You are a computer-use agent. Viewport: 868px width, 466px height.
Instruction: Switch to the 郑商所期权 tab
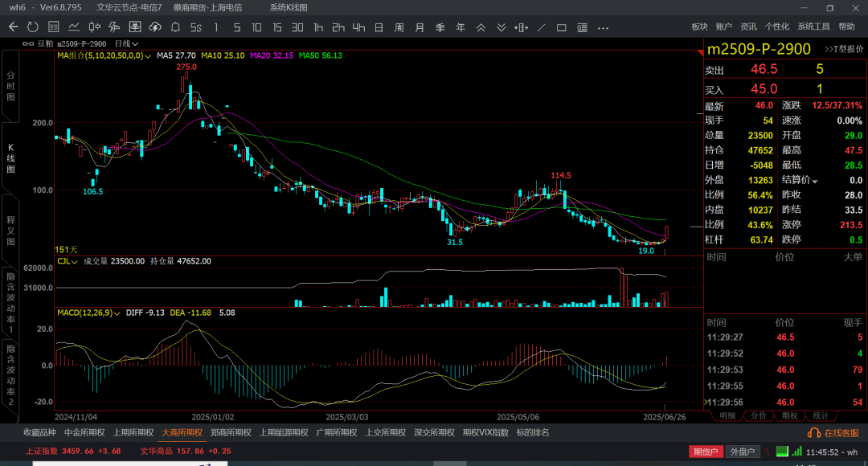point(231,433)
